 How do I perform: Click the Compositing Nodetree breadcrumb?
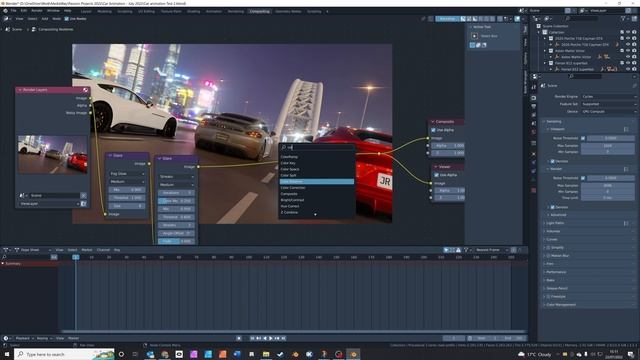pyautogui.click(x=56, y=29)
